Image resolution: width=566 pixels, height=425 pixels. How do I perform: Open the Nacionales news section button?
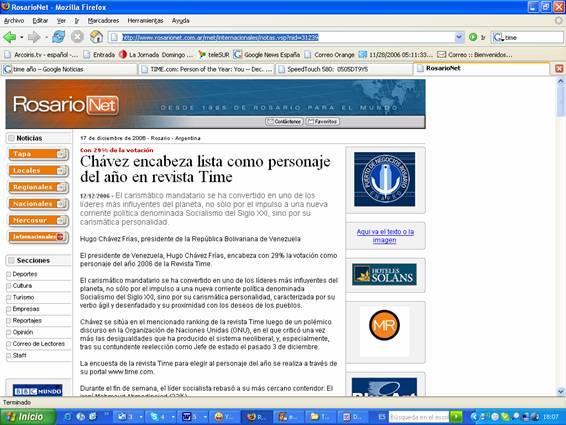pos(38,204)
